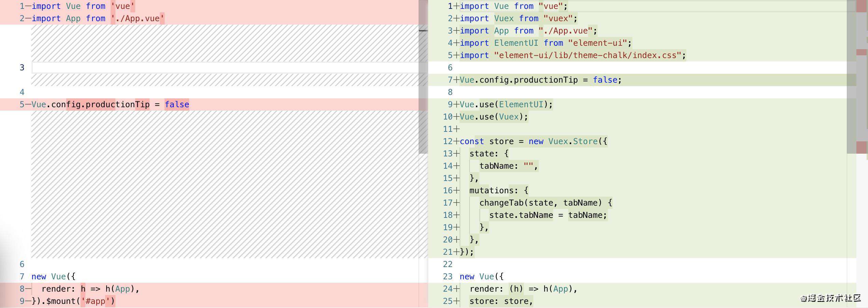868x308 pixels.
Task: Click line 'const store = new Vuex.Store({'
Action: [533, 141]
